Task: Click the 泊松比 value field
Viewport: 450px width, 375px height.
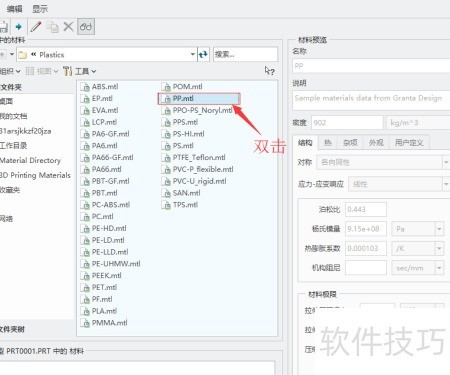Action: 366,209
